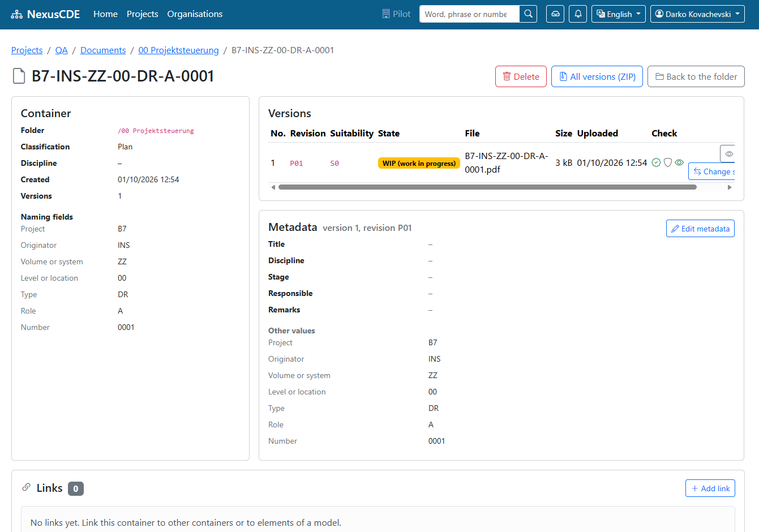The height and width of the screenshot is (532, 759).
Task: Click the Suitability column header
Action: (x=351, y=134)
